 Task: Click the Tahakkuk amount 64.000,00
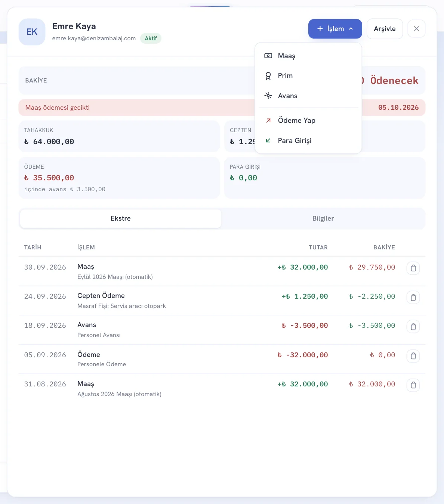(x=49, y=141)
